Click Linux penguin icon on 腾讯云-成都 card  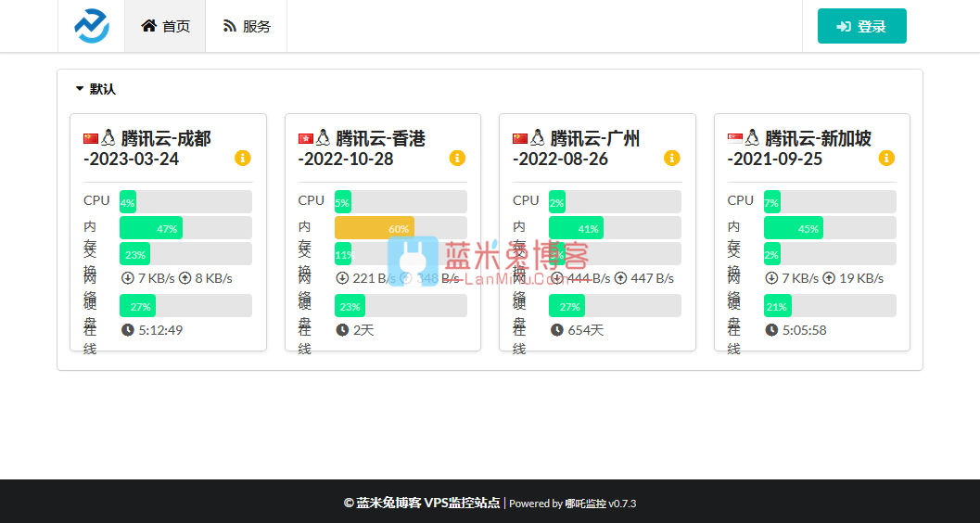(108, 137)
